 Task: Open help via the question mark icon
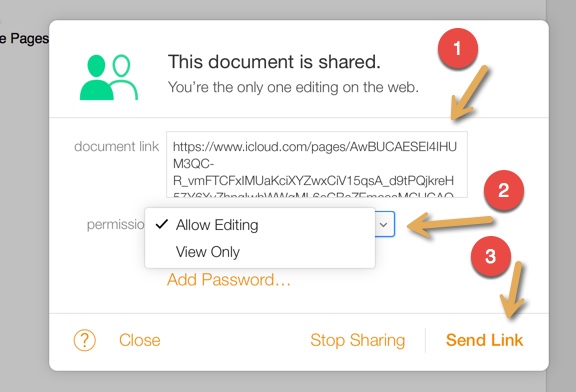84,340
